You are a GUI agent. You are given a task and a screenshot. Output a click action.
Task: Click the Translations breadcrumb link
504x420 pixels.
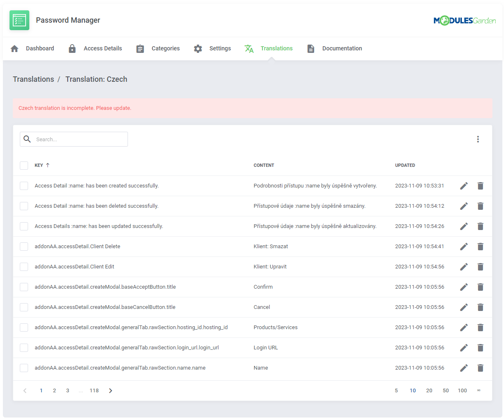point(33,79)
